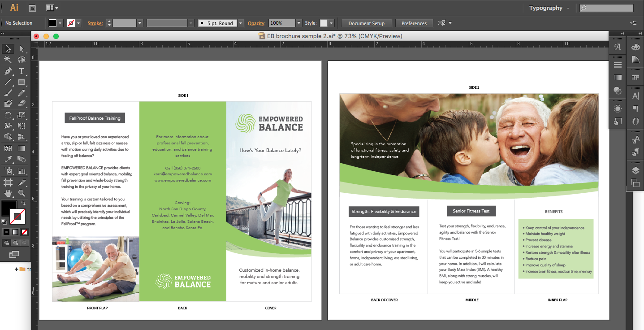Set paint mode to None
Viewport: 644px width, 330px height.
tap(24, 232)
